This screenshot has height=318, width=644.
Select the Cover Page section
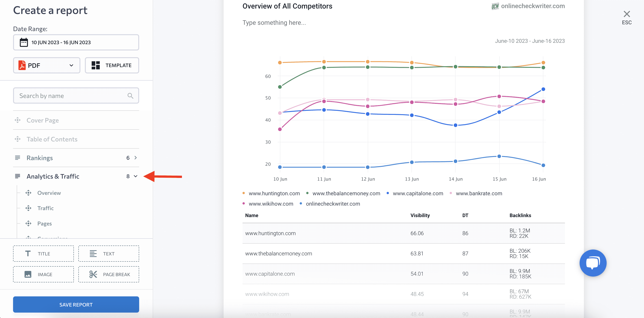(76, 120)
